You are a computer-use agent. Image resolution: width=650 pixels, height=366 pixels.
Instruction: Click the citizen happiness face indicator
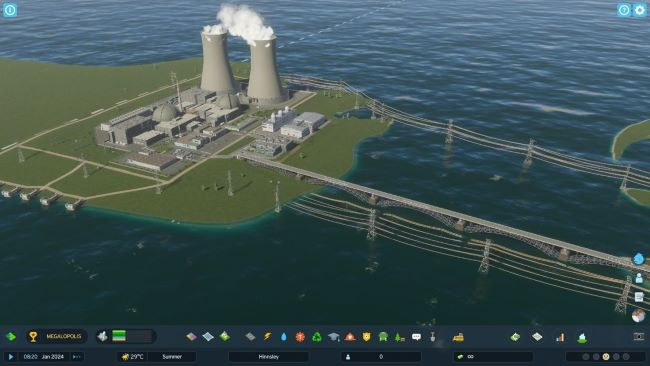[606, 356]
